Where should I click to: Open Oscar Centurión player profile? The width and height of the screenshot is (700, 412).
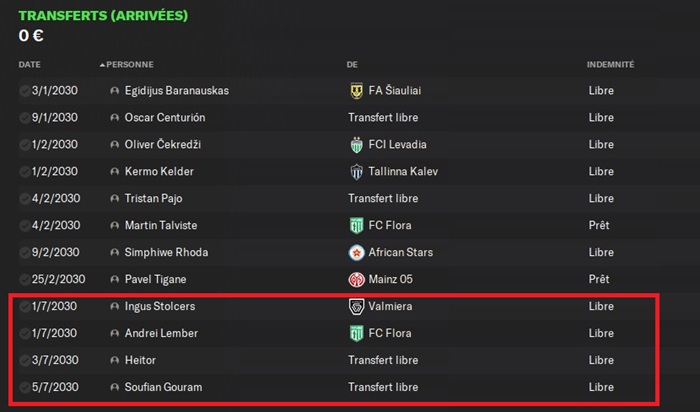point(165,118)
